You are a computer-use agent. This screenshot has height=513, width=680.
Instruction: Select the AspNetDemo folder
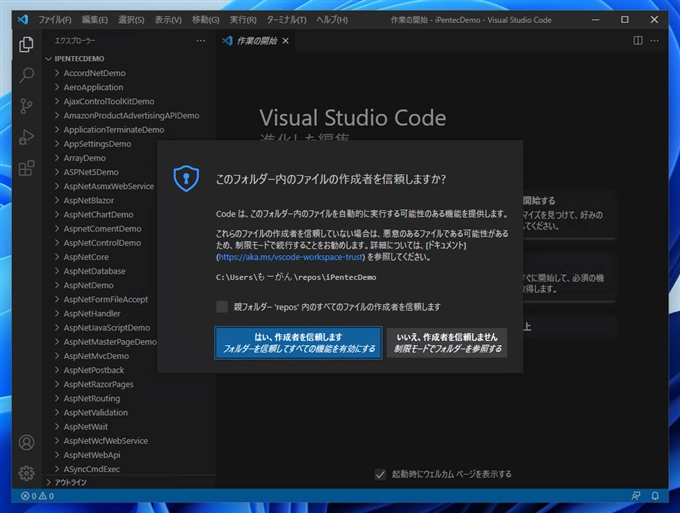(88, 285)
